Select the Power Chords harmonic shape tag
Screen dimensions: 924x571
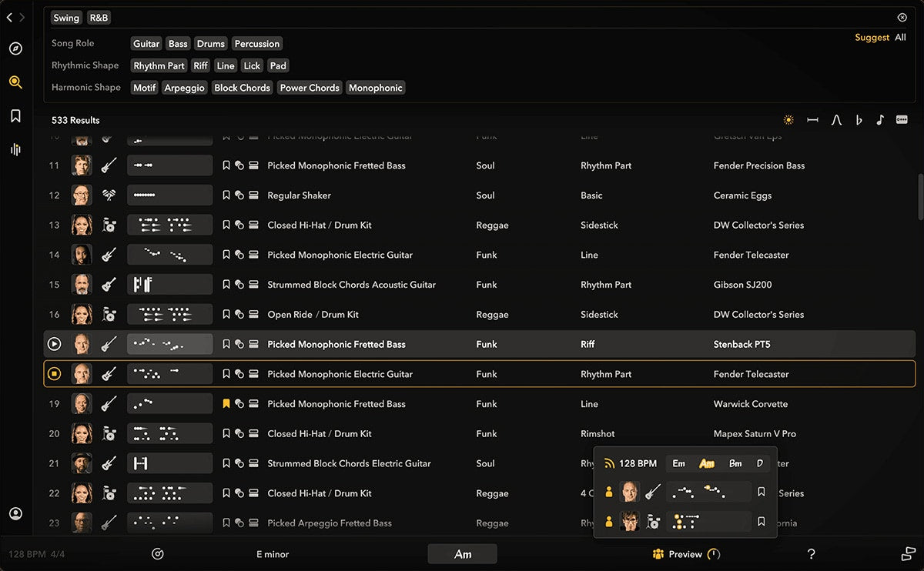(310, 88)
